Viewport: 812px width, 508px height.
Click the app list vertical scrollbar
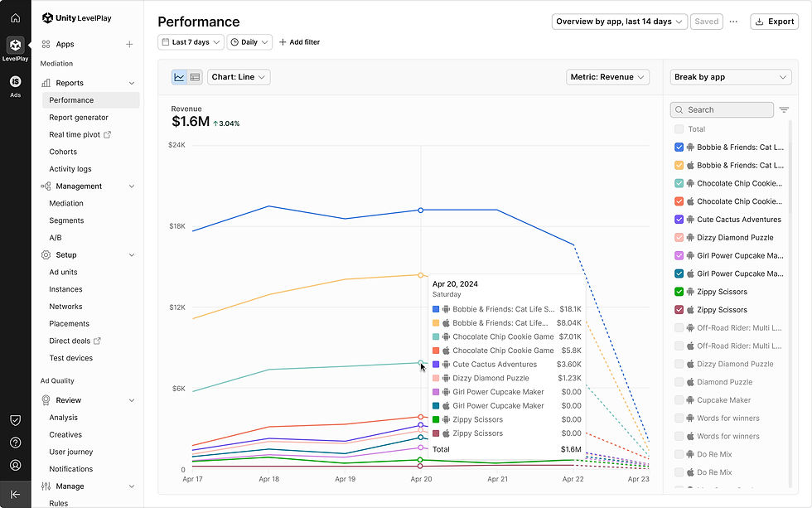(x=790, y=167)
